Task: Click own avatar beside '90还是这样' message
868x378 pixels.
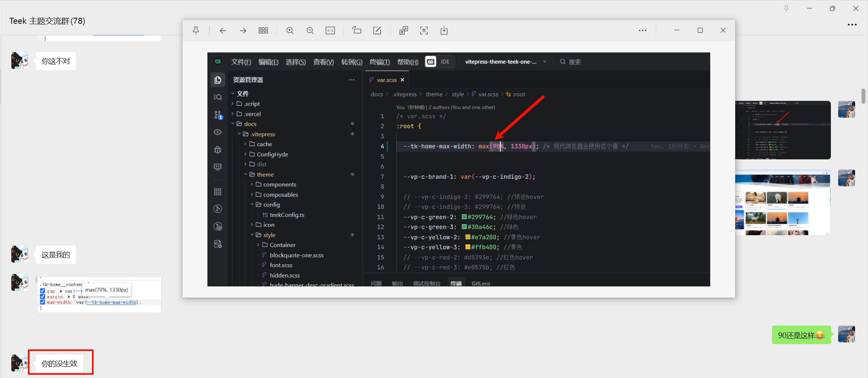Action: [x=847, y=334]
